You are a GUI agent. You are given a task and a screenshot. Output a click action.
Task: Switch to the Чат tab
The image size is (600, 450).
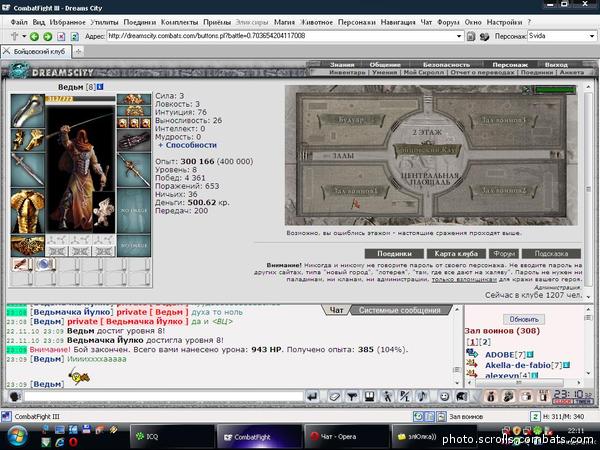point(336,310)
